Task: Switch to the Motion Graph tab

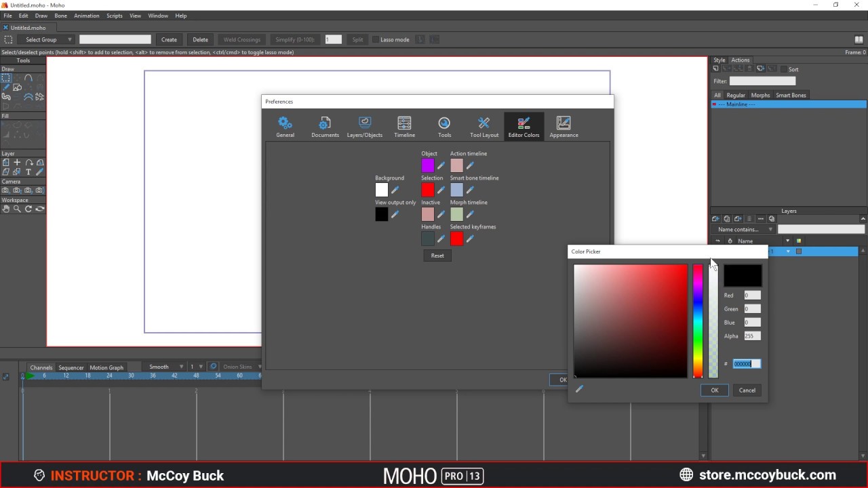Action: (106, 367)
